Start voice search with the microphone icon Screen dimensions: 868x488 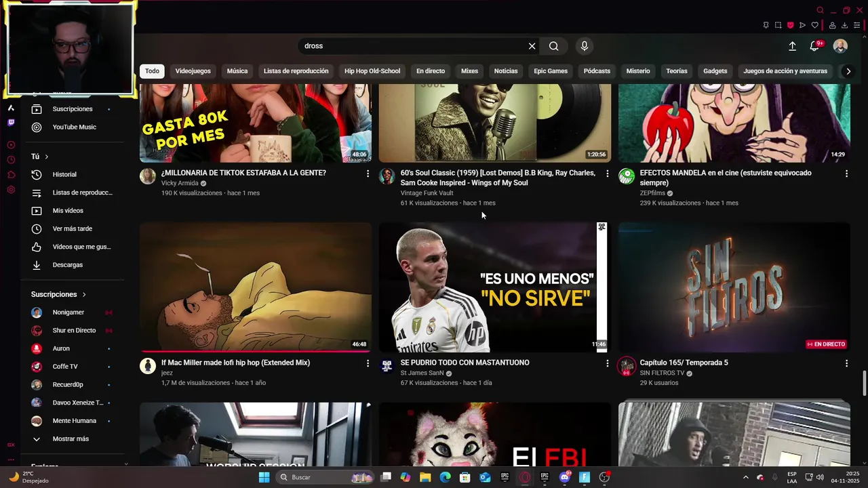point(585,46)
